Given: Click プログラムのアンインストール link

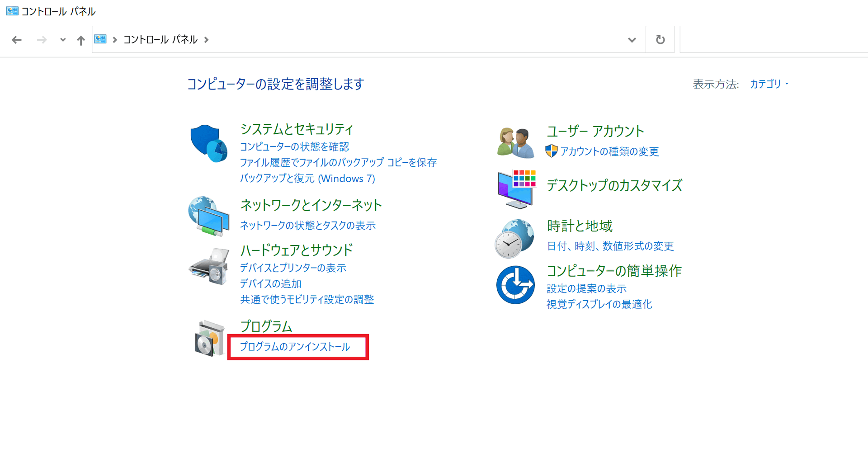Looking at the screenshot, I should (x=295, y=347).
